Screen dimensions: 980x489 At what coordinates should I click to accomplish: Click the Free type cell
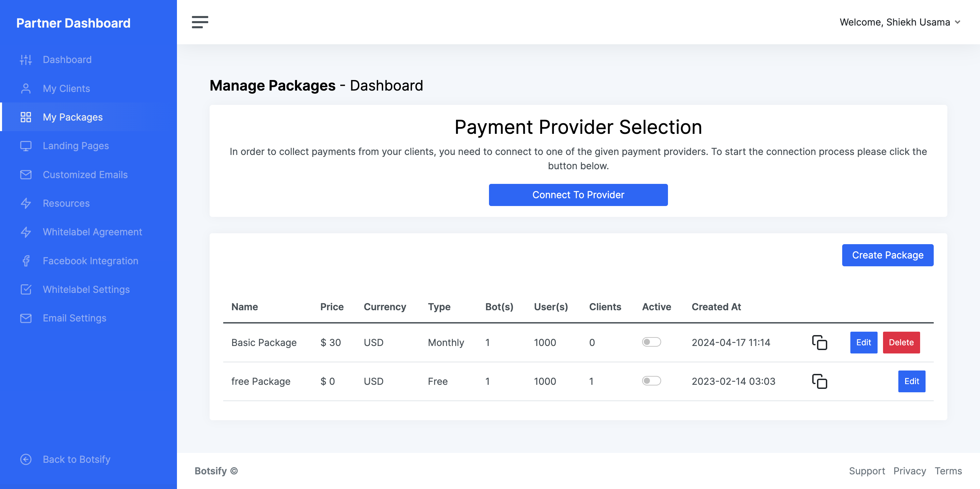pos(438,381)
